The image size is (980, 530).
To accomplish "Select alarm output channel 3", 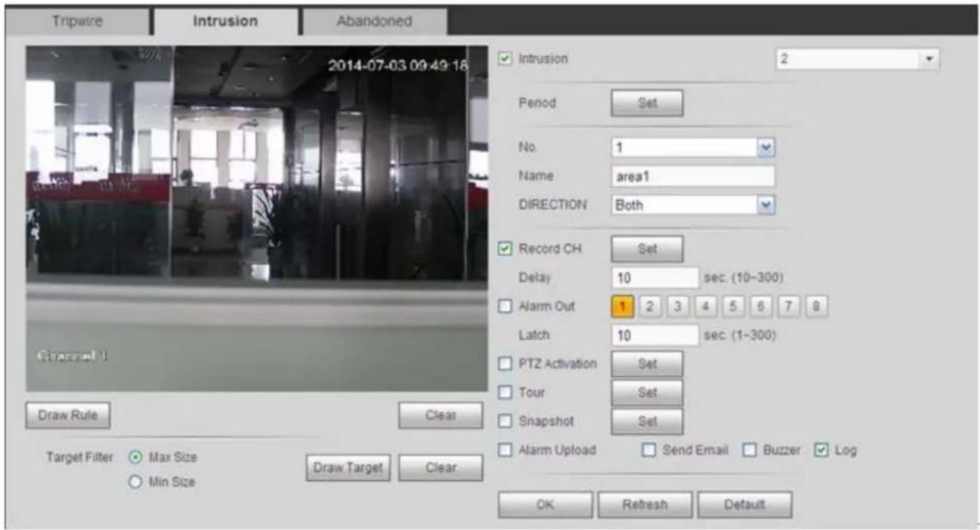I will [677, 307].
